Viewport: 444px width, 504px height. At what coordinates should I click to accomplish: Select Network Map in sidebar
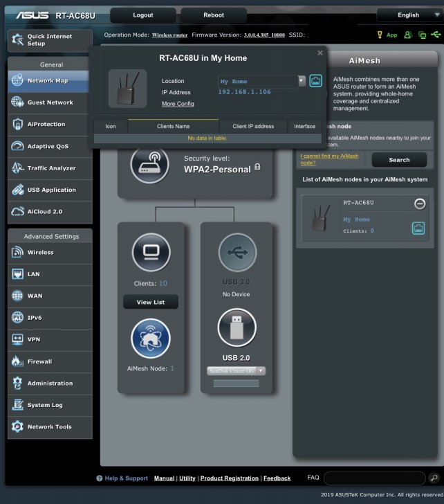click(48, 81)
